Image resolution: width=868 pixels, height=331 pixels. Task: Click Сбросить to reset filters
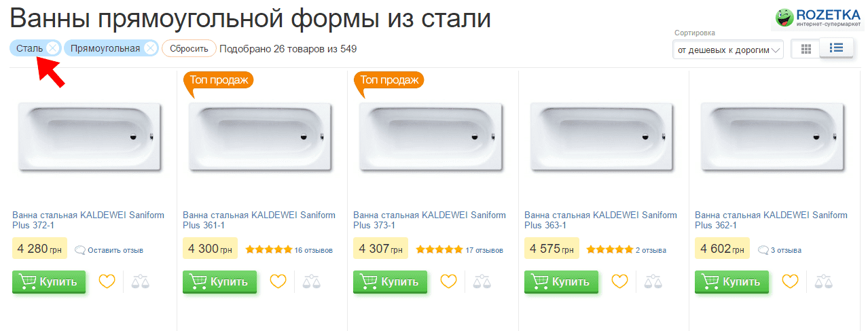click(x=189, y=49)
